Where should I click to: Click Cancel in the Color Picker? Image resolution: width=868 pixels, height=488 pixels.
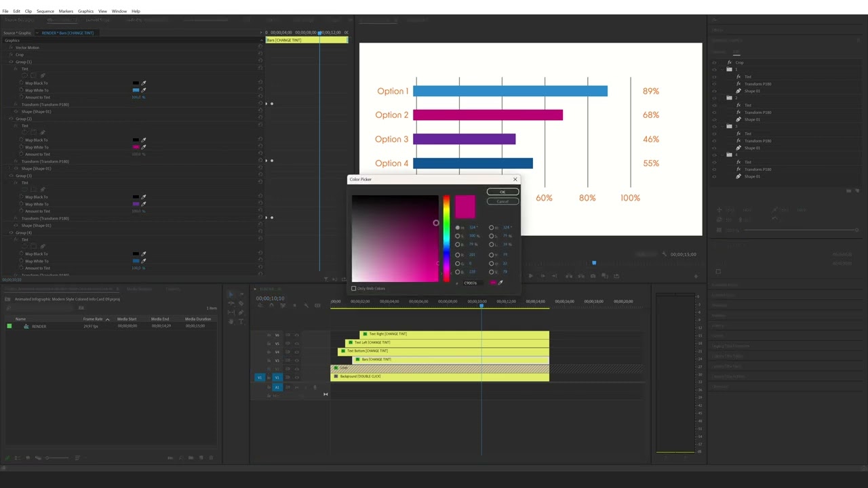tap(502, 201)
